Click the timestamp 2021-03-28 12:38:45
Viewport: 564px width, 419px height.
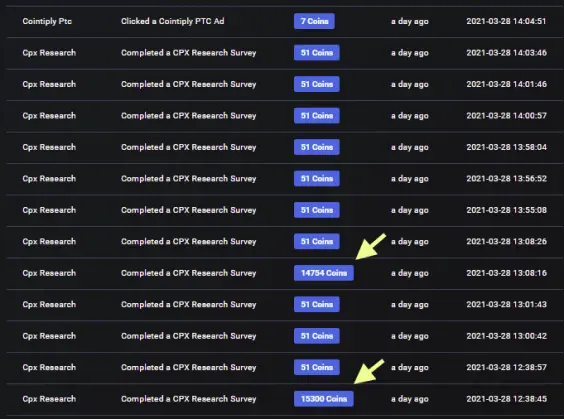point(506,399)
